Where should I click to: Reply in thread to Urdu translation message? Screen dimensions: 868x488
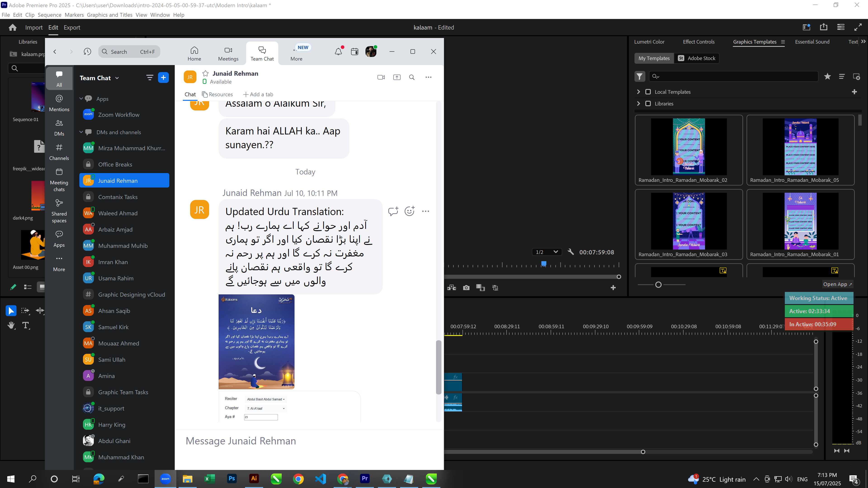pos(393,211)
